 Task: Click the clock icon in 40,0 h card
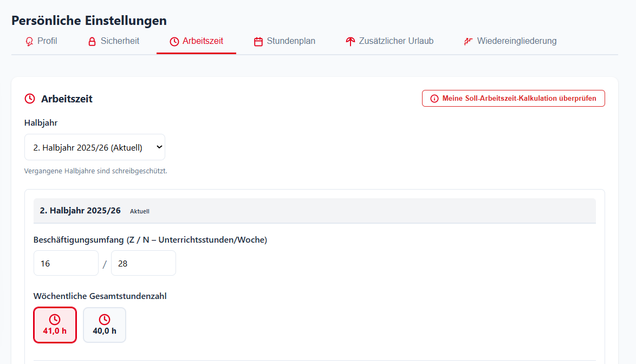(x=104, y=320)
